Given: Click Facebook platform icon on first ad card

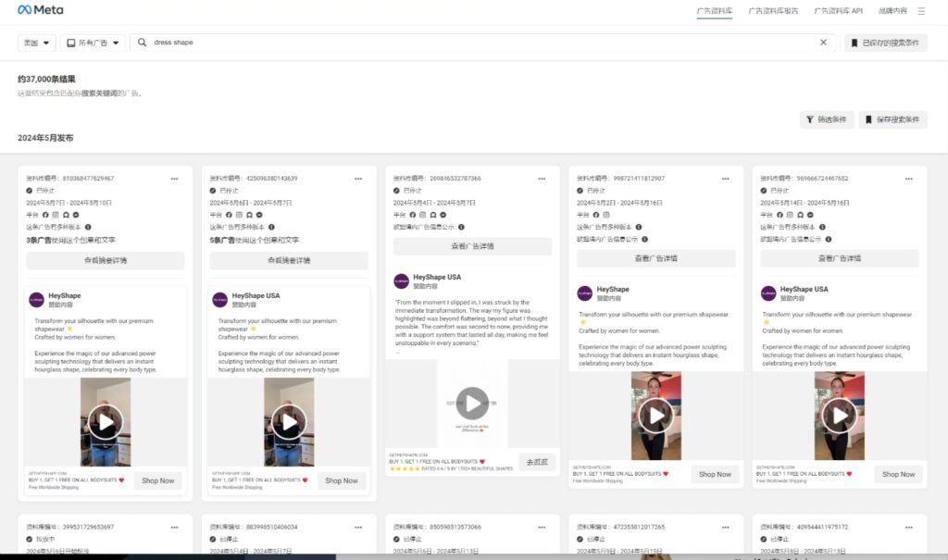Looking at the screenshot, I should coord(45,215).
